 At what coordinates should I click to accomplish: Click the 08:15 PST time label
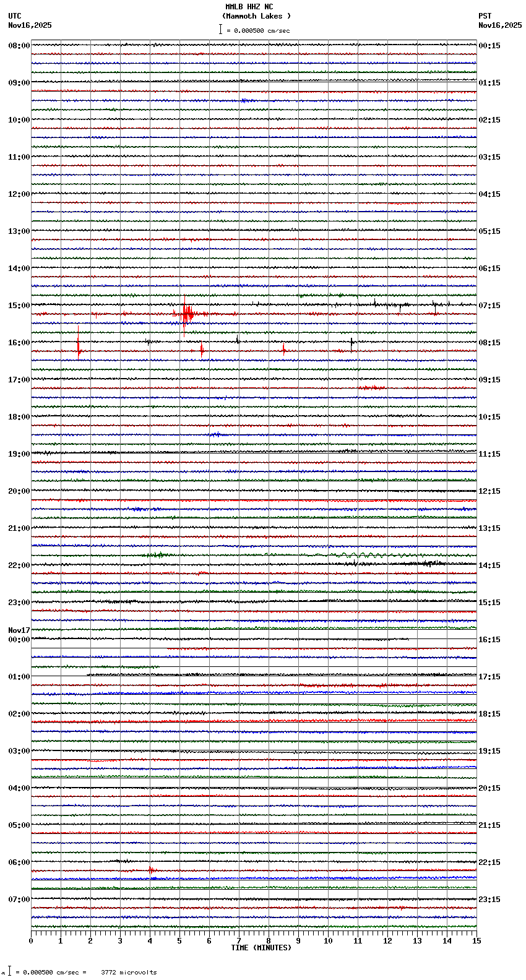489,343
